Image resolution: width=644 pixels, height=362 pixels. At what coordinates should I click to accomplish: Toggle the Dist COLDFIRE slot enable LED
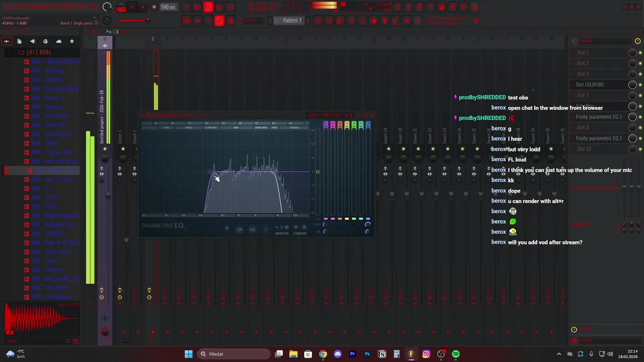click(640, 84)
